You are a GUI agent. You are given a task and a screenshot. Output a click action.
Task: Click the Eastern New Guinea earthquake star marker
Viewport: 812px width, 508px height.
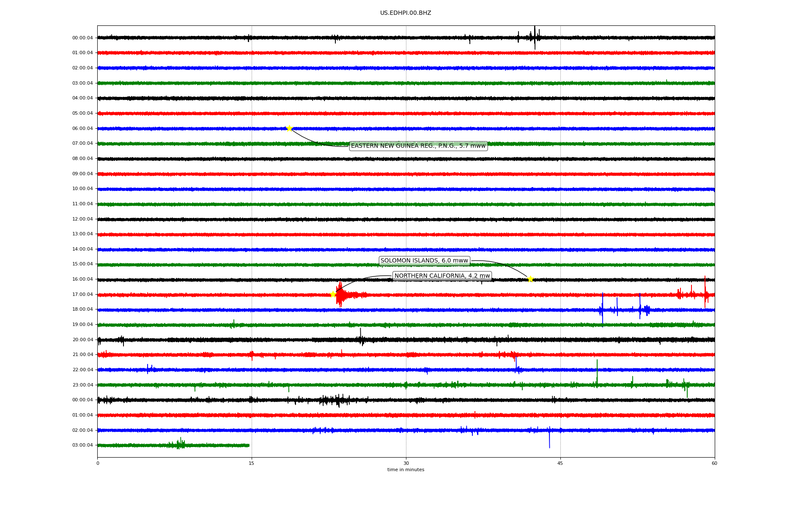click(x=289, y=128)
